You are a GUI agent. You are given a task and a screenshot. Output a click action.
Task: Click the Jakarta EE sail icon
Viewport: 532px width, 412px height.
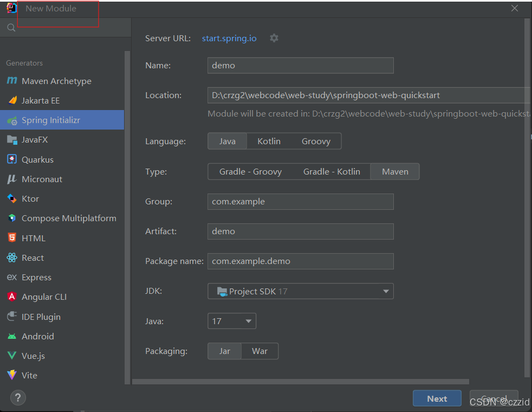(x=12, y=100)
